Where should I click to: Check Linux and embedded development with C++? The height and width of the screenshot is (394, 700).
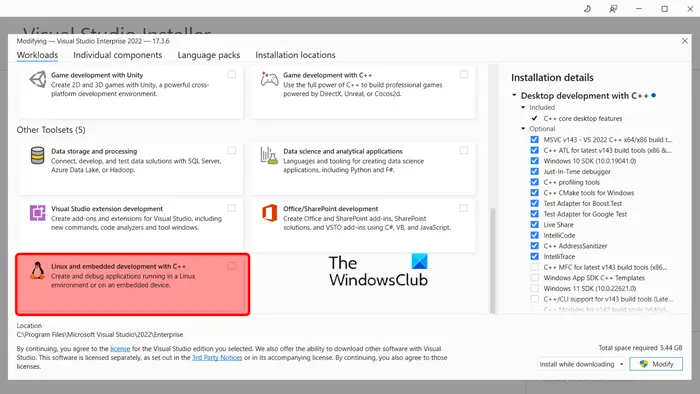tap(231, 266)
